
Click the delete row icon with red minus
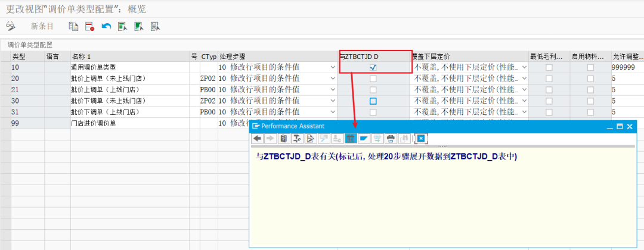(90, 27)
